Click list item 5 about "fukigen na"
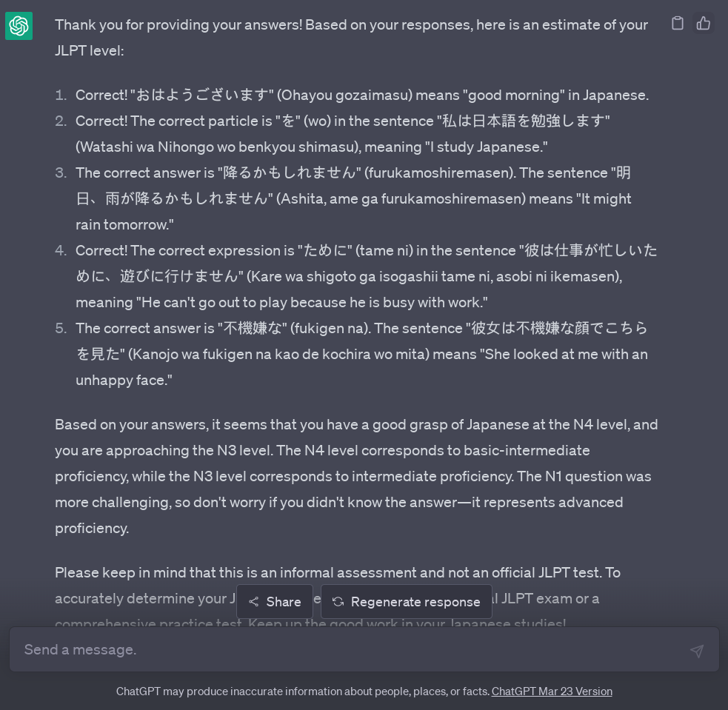The image size is (728, 710). (361, 354)
